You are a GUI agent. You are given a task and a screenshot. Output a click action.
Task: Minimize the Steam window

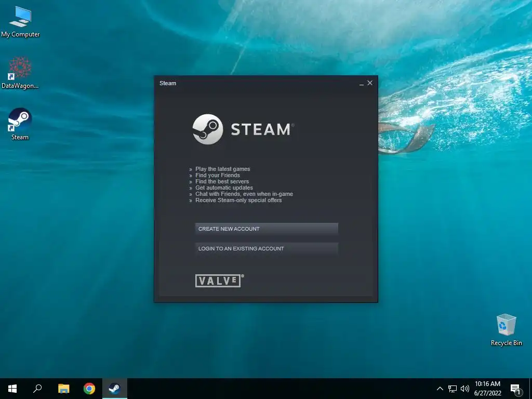pyautogui.click(x=362, y=83)
